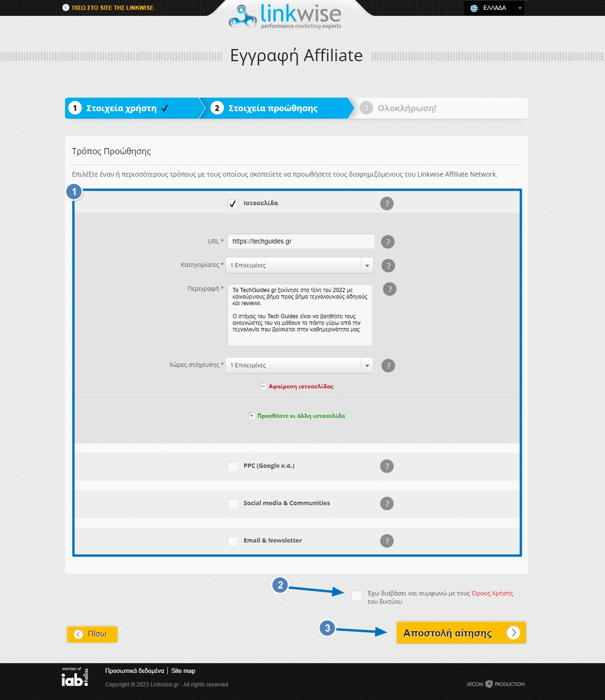Open help for the PPC (Google κ.α.) option

pos(387,465)
